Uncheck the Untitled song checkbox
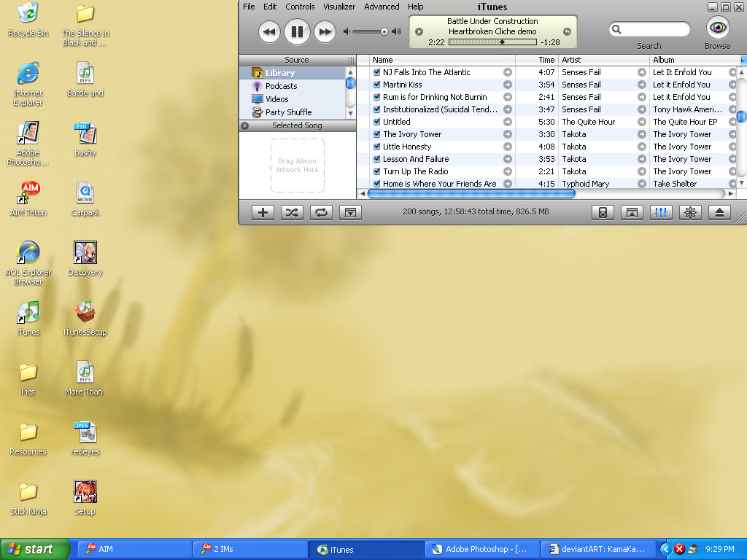 click(377, 122)
